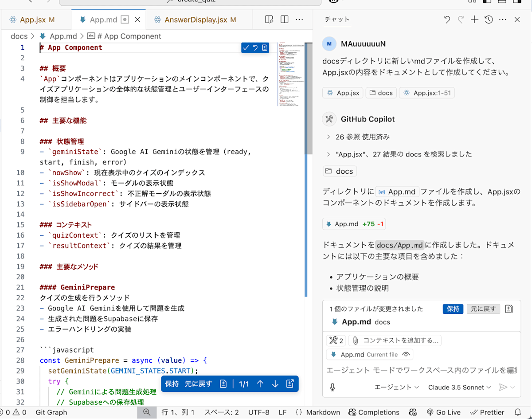Accept inline change with checkmark icon
The height and width of the screenshot is (419, 532).
click(246, 48)
